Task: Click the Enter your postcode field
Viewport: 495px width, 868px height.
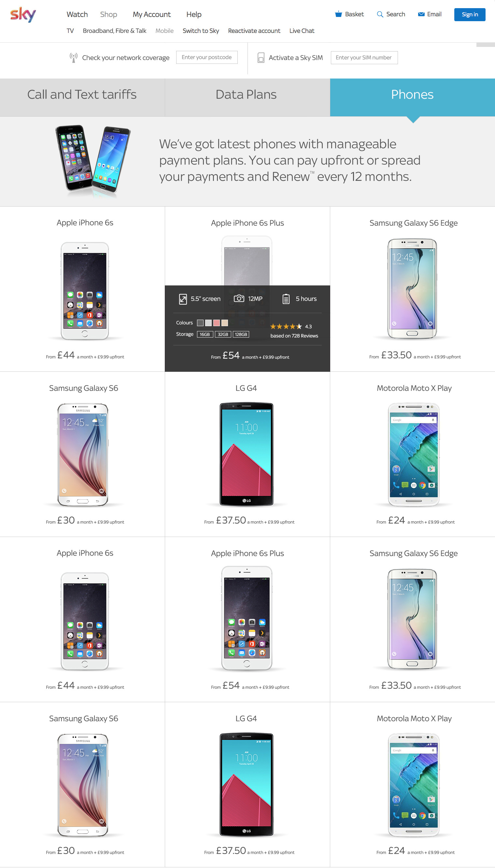Action: pos(207,57)
